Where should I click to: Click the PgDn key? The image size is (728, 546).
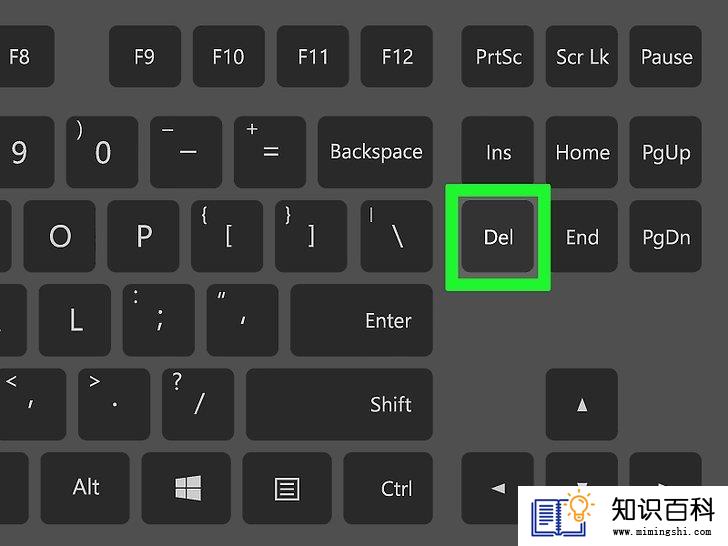[x=666, y=236]
